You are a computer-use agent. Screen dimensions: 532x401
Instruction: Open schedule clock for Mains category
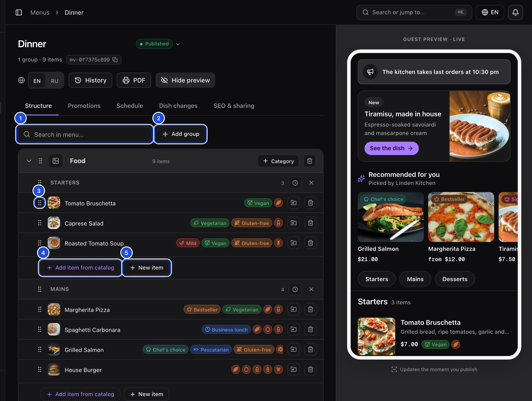(295, 289)
